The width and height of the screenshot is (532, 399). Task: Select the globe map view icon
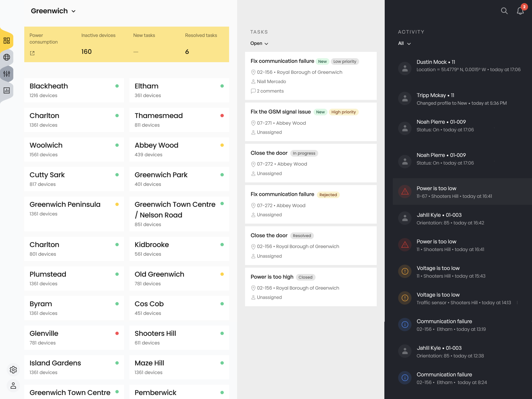tap(7, 57)
